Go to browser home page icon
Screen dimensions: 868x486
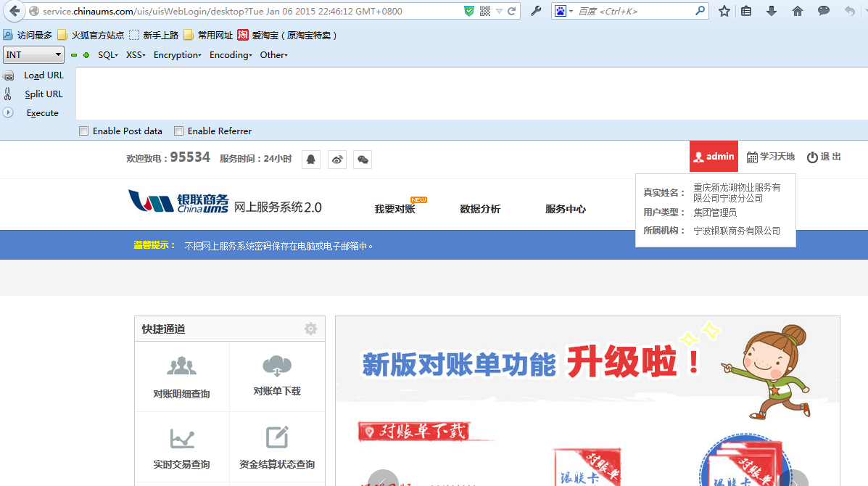pos(797,11)
